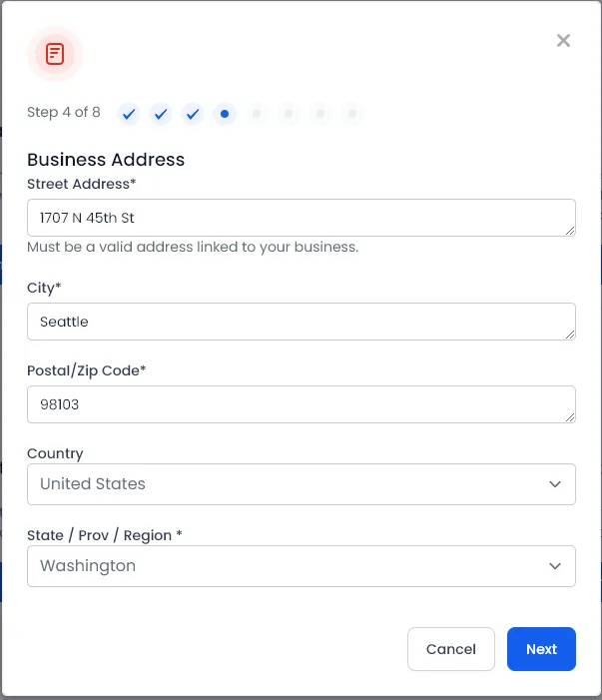Click the step seven indicator dot

(x=320, y=114)
